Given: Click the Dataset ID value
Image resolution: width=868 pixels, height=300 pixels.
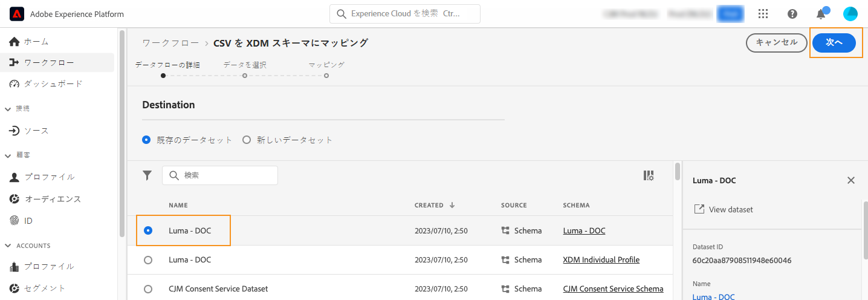Looking at the screenshot, I should coord(742,261).
